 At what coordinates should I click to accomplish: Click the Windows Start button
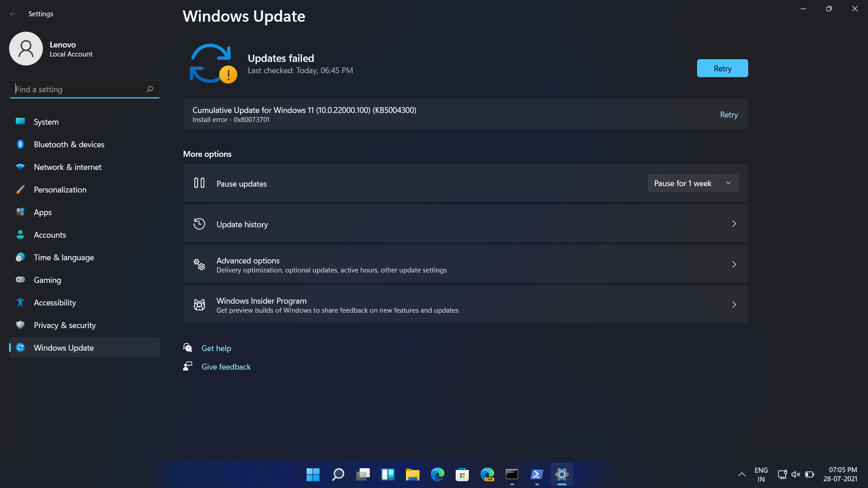[x=313, y=474]
